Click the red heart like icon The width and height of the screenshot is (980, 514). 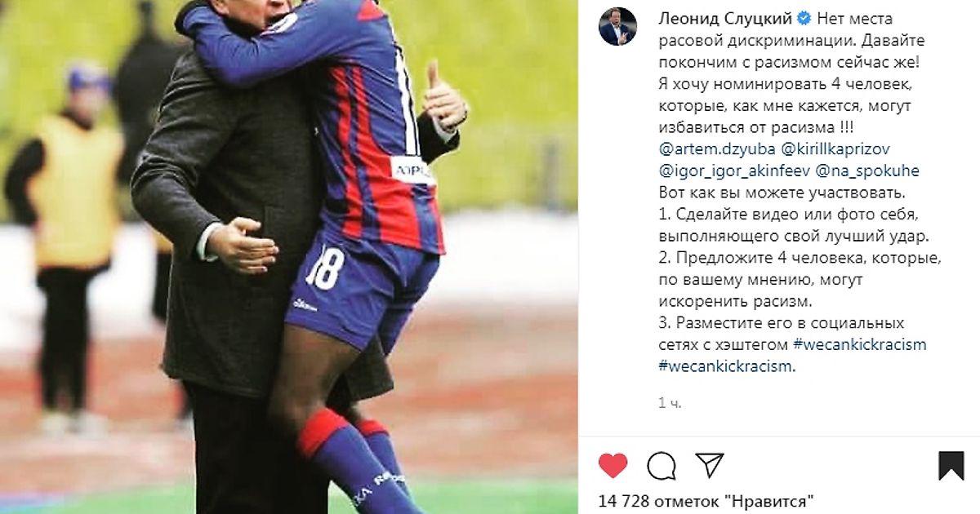click(612, 466)
